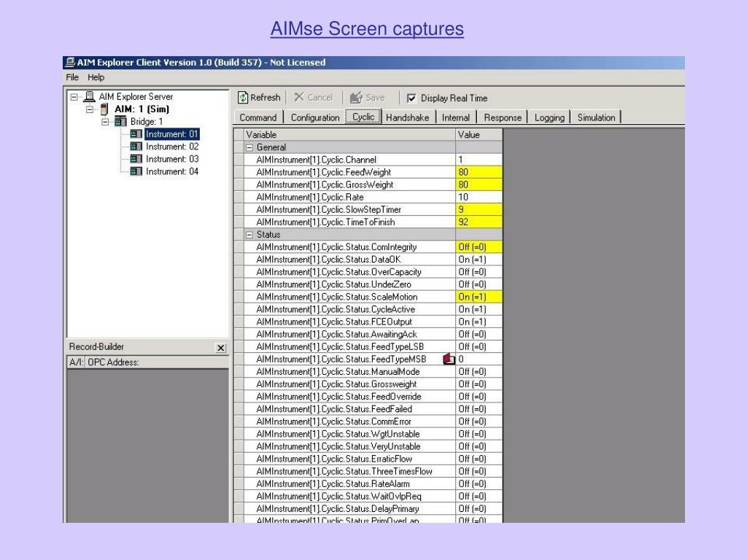The width and height of the screenshot is (747, 560).
Task: Select the Cyclic.Status.DelayPrimary variable row
Action: tap(368, 508)
